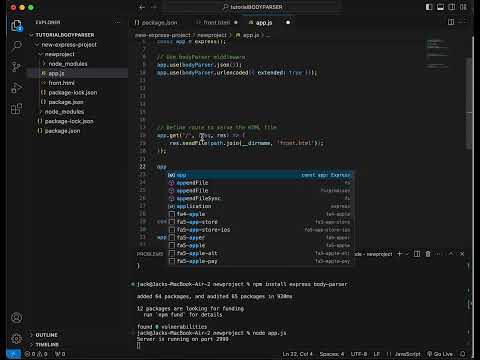The width and height of the screenshot is (480, 360).
Task: Select the app.js editor tab
Action: [x=264, y=23]
